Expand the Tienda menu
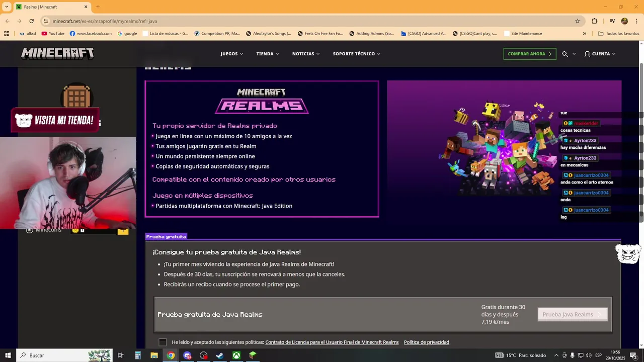This screenshot has width=644, height=362. coord(268,54)
